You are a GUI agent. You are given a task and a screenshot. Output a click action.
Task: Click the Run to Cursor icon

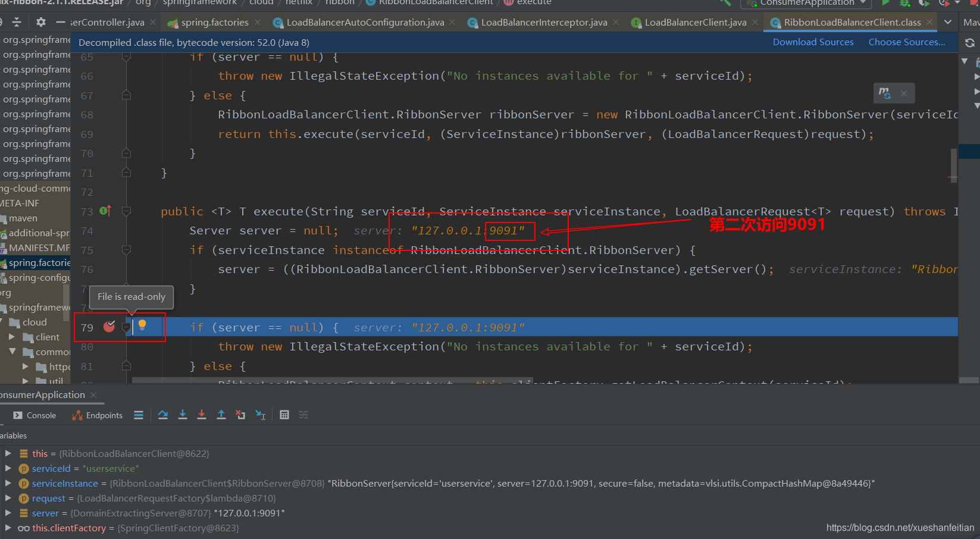[261, 415]
